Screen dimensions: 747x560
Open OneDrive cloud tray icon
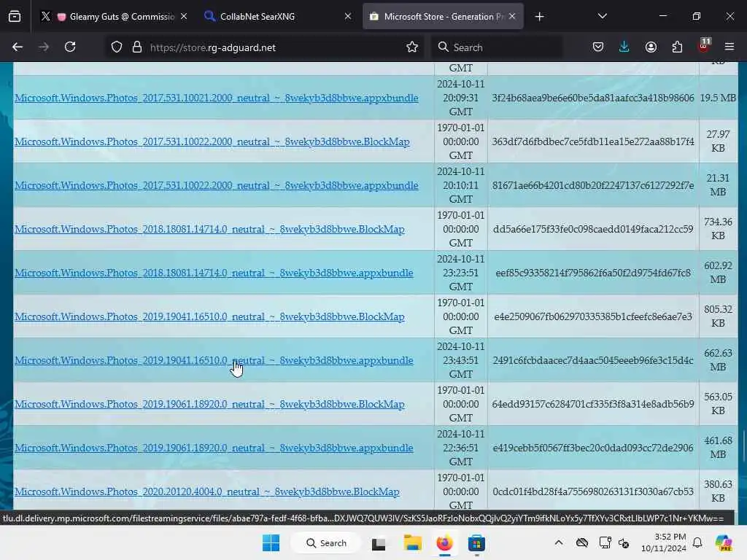point(581,542)
